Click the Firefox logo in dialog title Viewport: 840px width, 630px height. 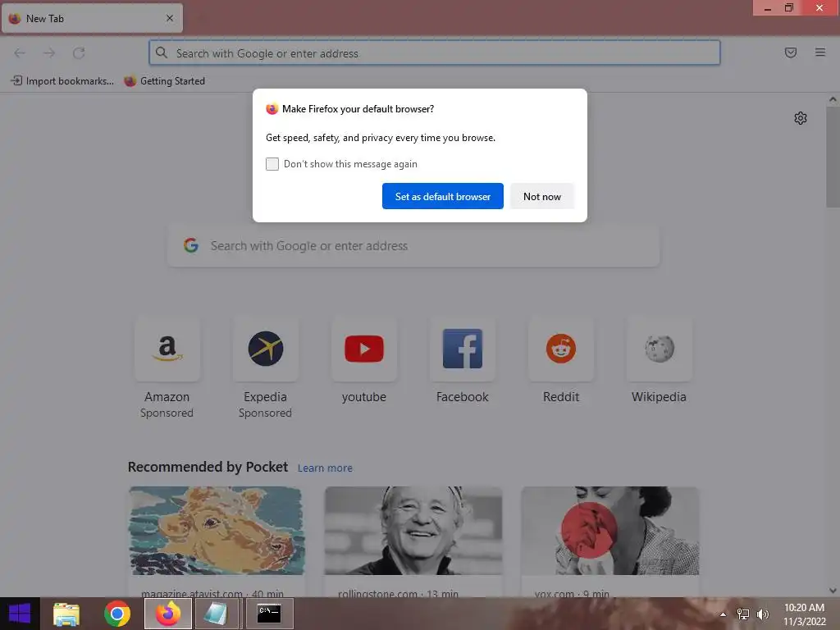point(272,109)
